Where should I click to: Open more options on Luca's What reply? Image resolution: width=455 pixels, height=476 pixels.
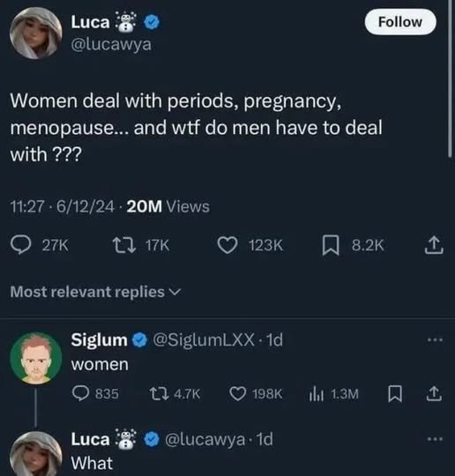[x=435, y=439]
